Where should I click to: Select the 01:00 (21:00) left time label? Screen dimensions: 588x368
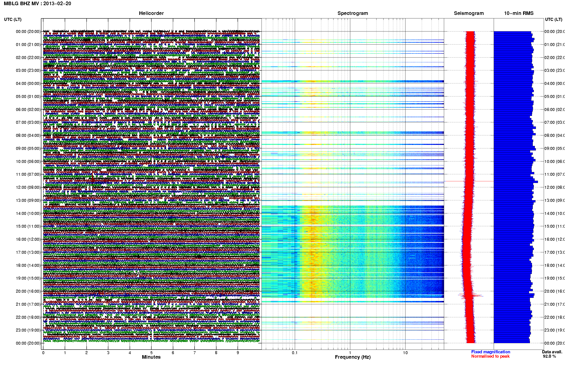pos(28,44)
